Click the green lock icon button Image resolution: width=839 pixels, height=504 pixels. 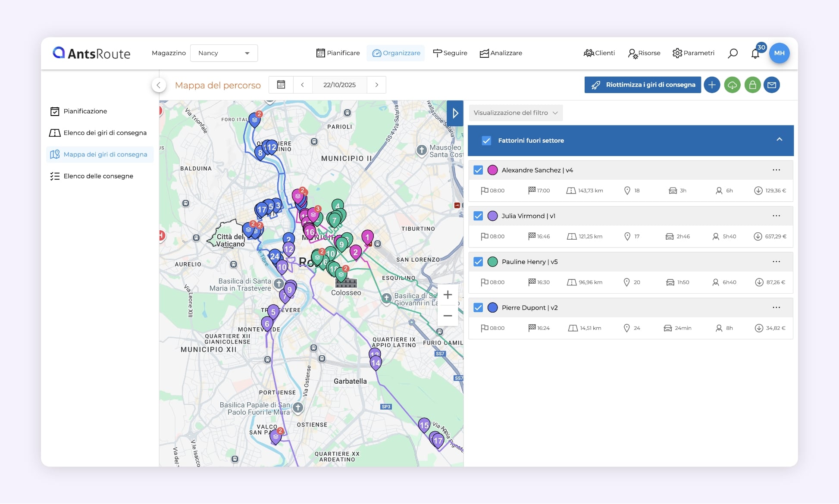pos(752,85)
